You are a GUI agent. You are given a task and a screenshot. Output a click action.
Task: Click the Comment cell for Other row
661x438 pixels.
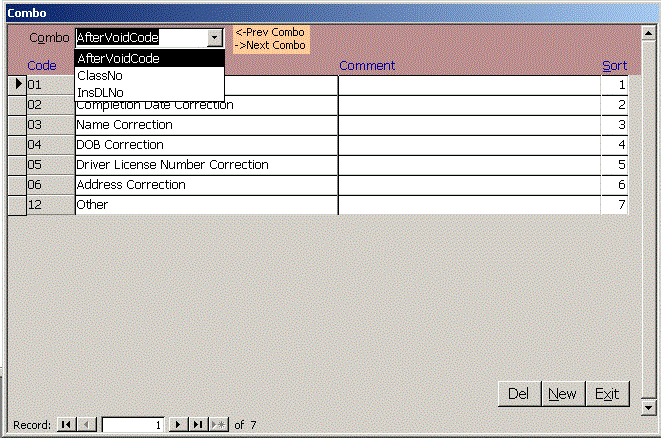[x=468, y=205]
